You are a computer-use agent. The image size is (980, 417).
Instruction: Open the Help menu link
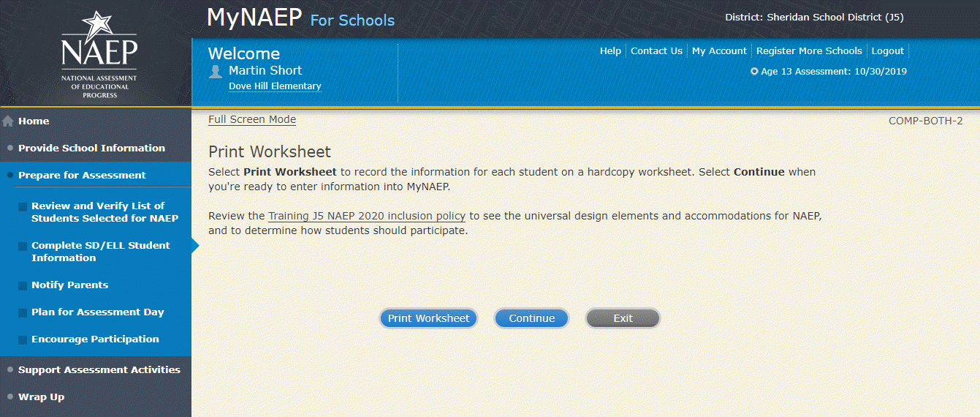(610, 51)
